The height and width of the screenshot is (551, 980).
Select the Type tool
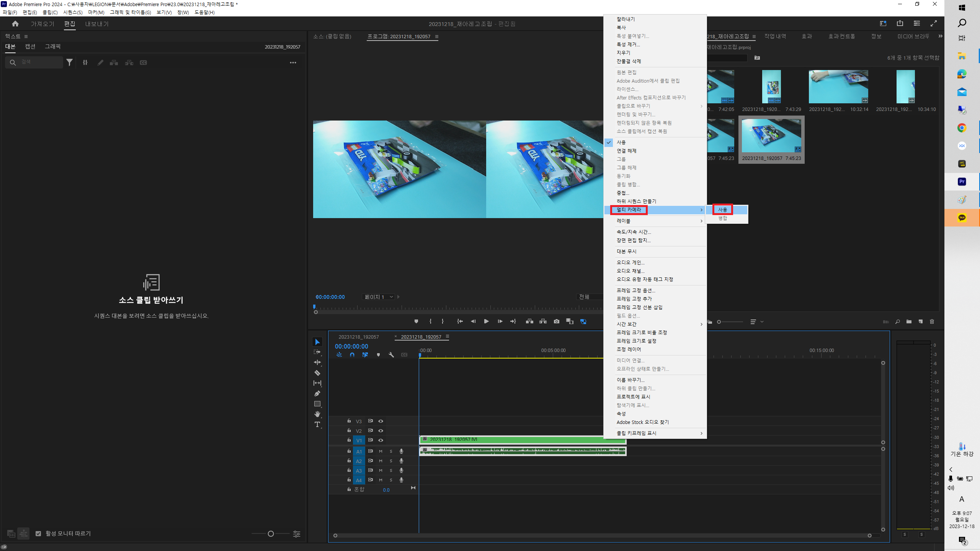[x=317, y=424]
